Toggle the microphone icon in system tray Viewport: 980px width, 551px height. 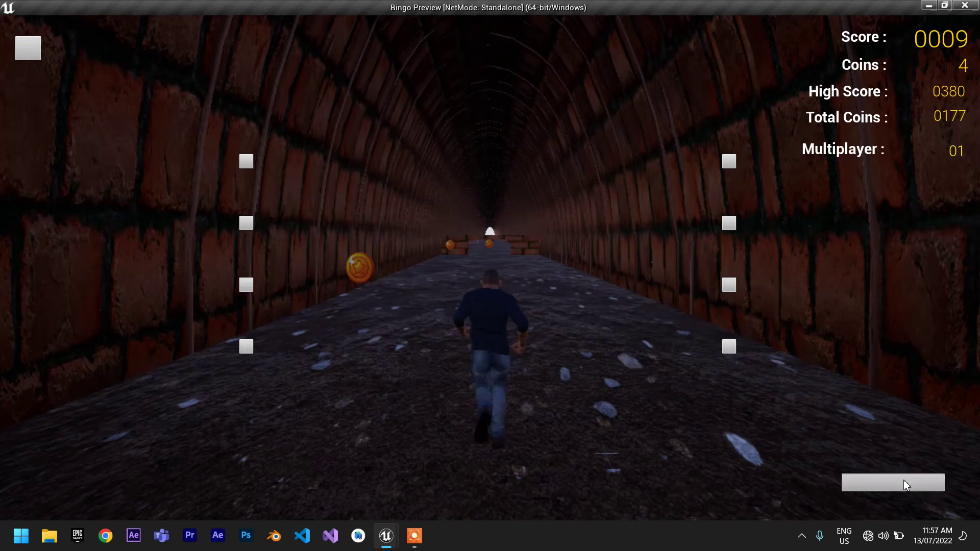[819, 536]
